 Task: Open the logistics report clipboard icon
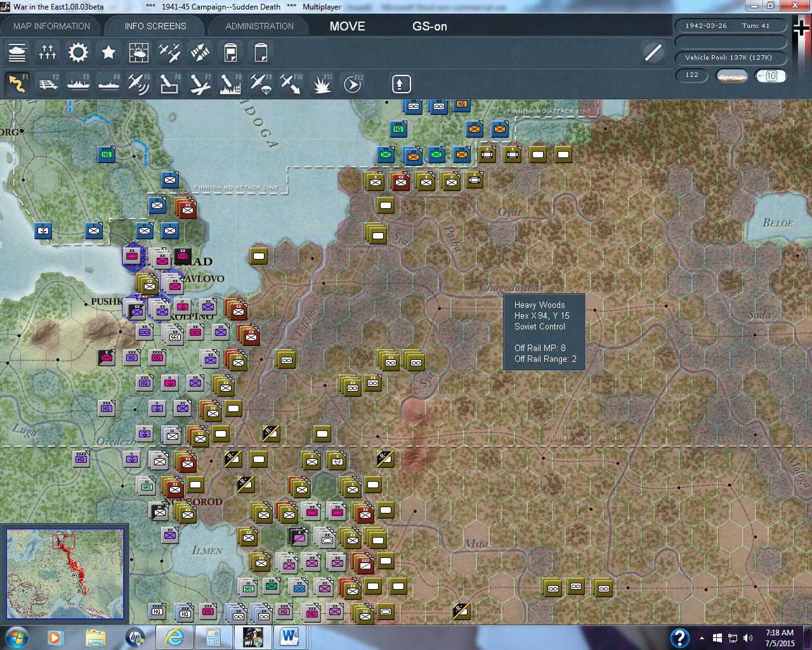point(230,52)
